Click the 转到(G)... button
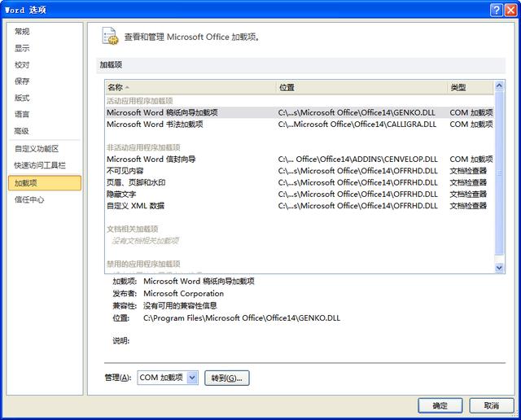This screenshot has width=521, height=420. click(x=227, y=378)
